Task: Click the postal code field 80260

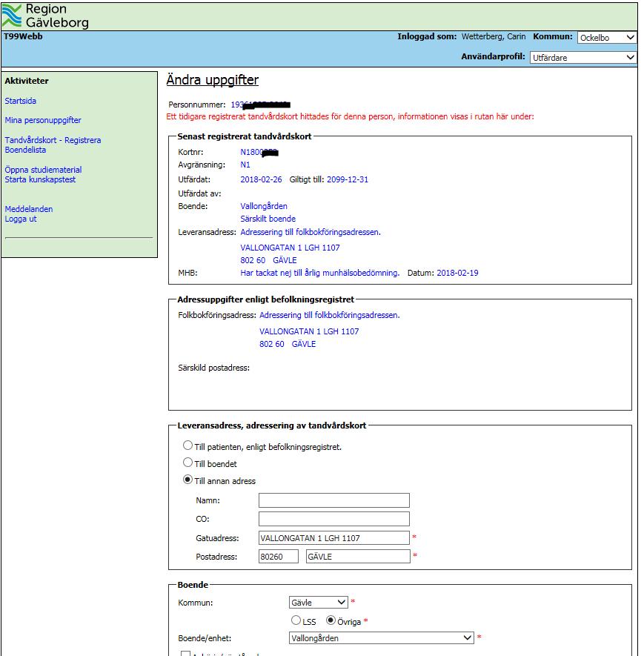Action: point(278,557)
